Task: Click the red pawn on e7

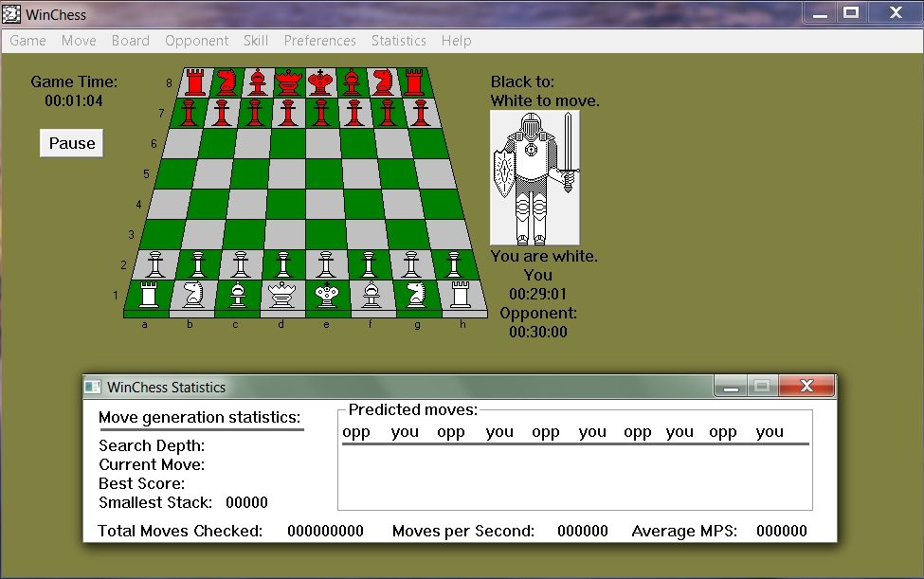Action: click(321, 113)
